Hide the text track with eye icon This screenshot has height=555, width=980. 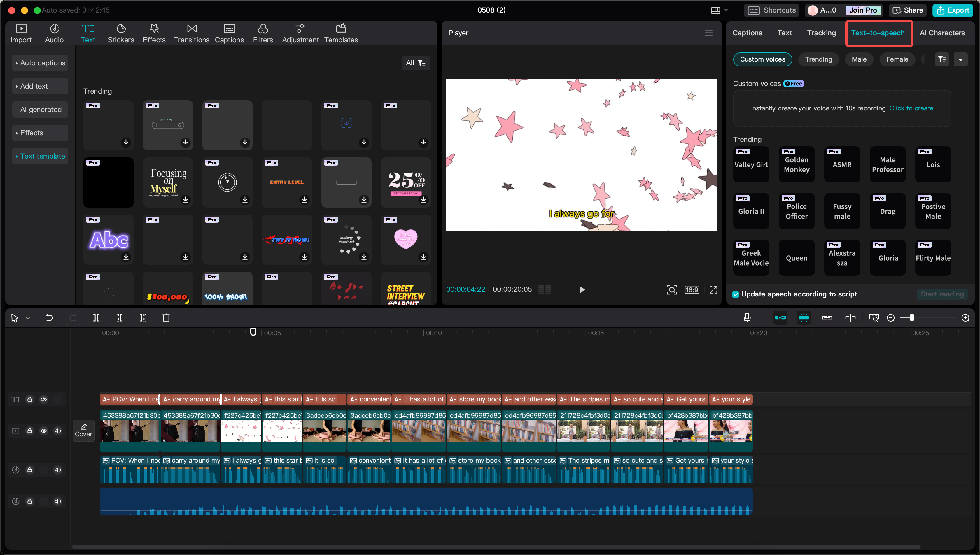[x=44, y=399]
